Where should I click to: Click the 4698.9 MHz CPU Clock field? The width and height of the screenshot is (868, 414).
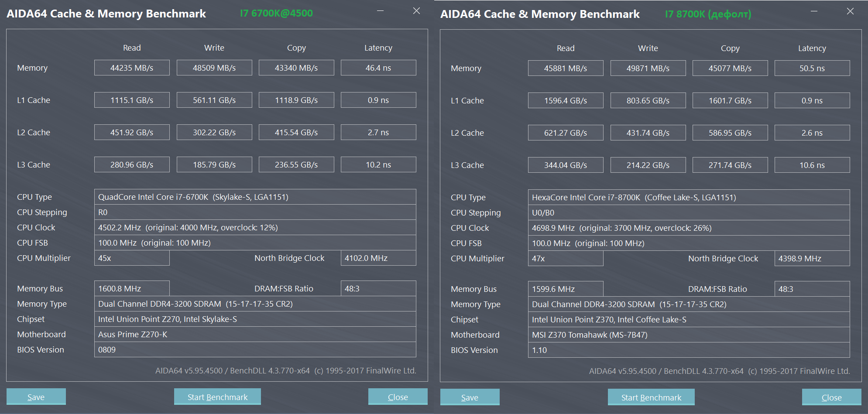689,228
